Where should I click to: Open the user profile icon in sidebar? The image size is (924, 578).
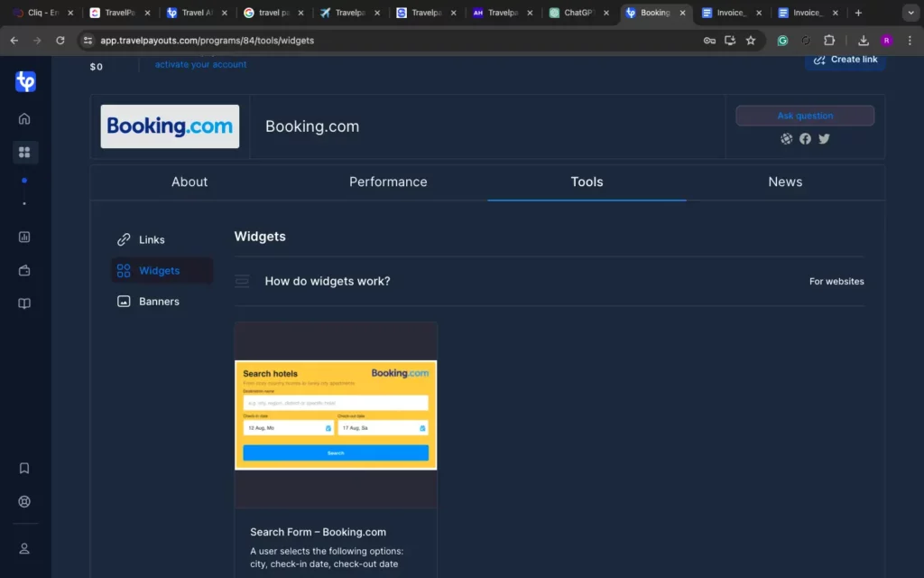coord(24,548)
